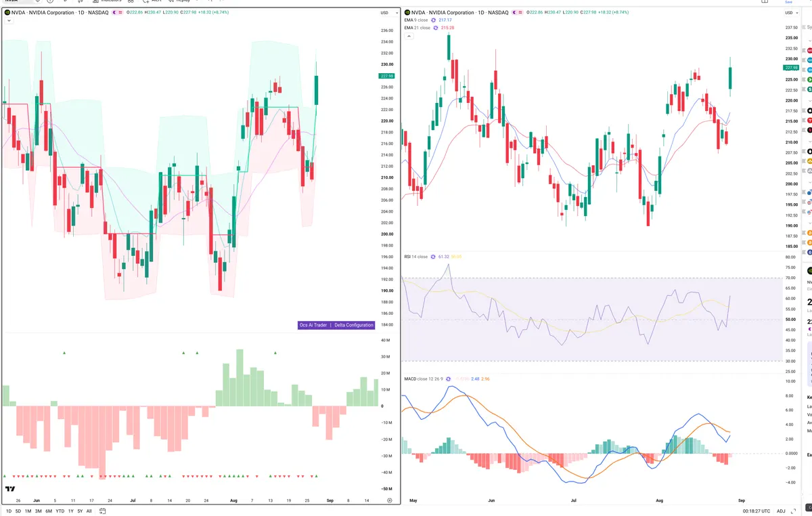Click the 236.00 label on left price axis
The width and height of the screenshot is (812, 516).
387,30
